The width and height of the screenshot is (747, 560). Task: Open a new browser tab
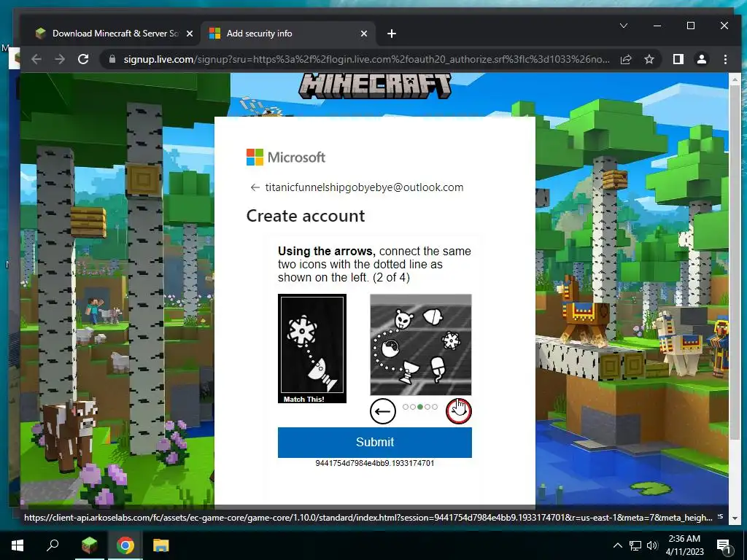point(392,34)
